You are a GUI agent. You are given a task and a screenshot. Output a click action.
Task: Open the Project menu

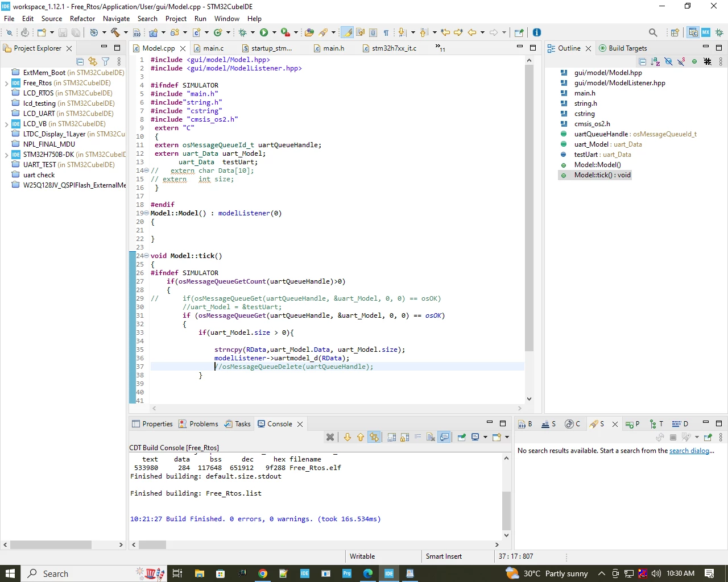176,19
